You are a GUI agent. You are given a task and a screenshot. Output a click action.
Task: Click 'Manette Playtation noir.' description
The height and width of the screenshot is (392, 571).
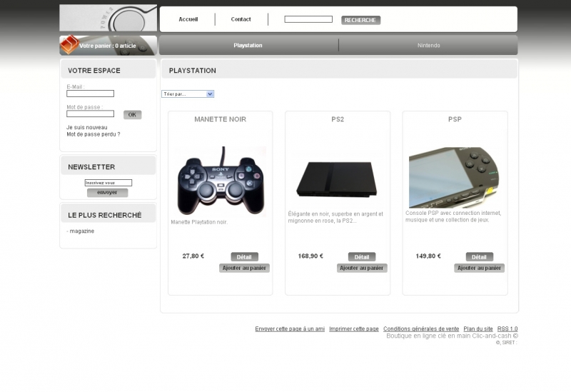[x=199, y=222]
